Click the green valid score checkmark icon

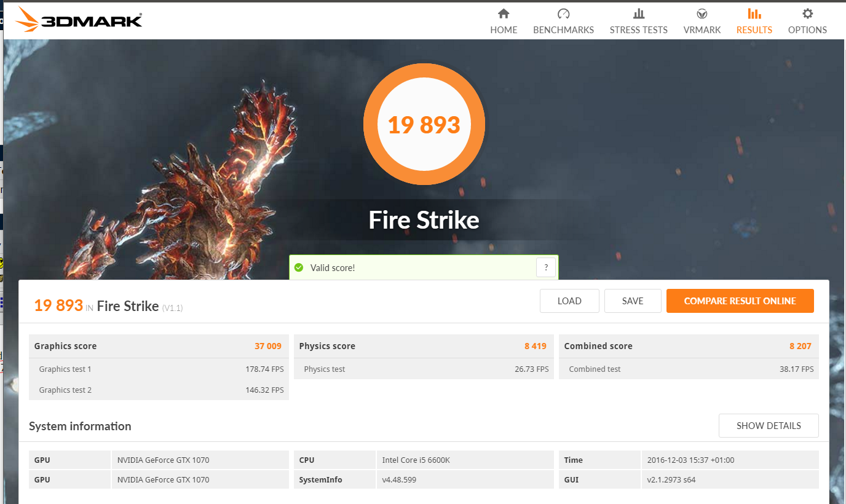pos(299,267)
